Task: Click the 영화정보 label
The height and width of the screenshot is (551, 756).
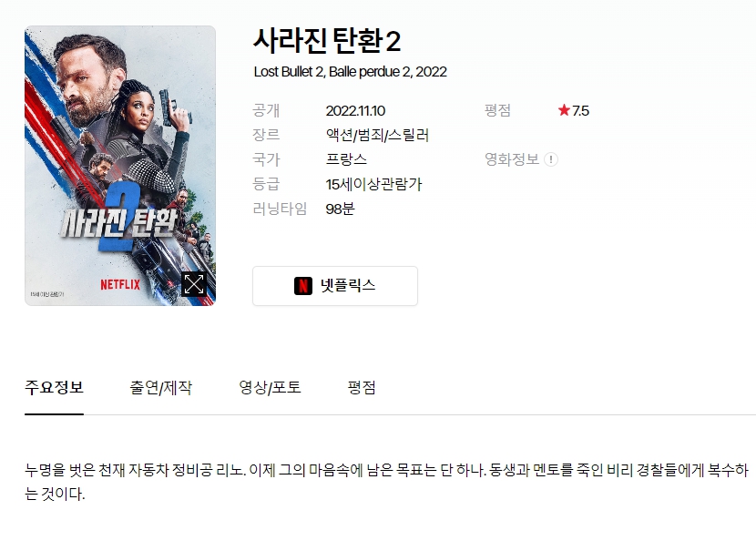Action: pyautogui.click(x=512, y=159)
